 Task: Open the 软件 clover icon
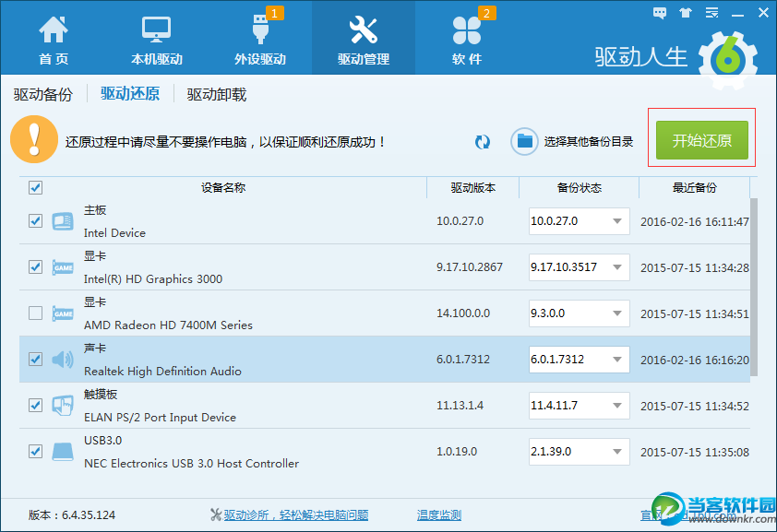click(x=466, y=30)
